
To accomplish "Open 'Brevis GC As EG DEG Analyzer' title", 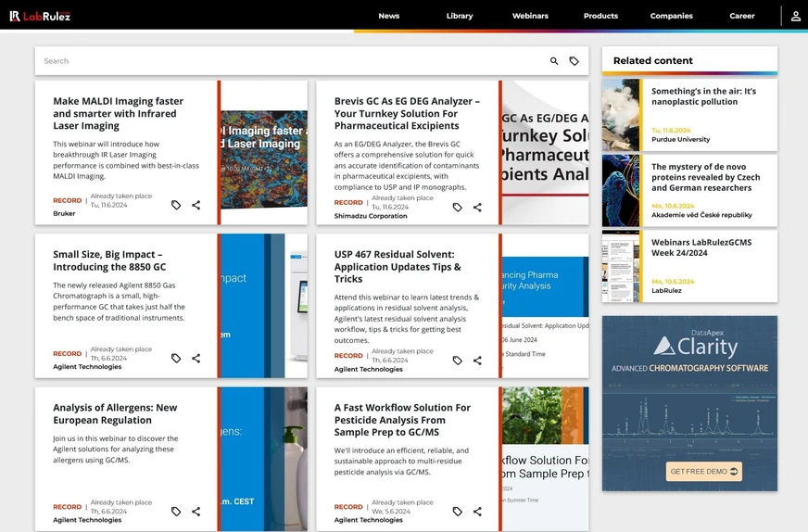I will 407,113.
